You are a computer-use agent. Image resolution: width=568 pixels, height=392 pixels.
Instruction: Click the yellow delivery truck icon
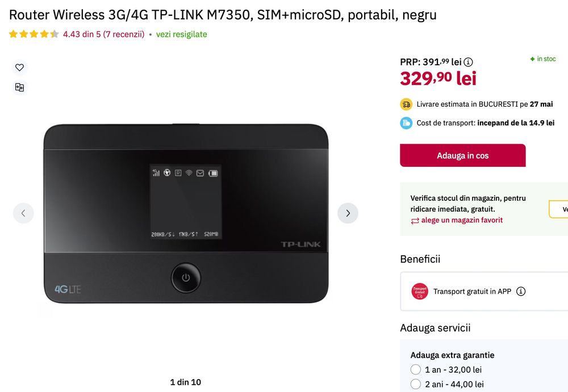pos(406,104)
